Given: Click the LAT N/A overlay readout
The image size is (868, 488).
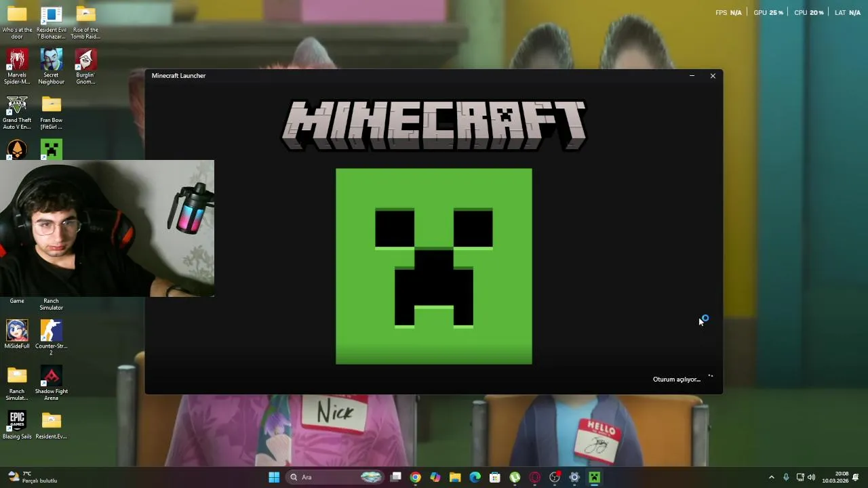Looking at the screenshot, I should (x=848, y=12).
